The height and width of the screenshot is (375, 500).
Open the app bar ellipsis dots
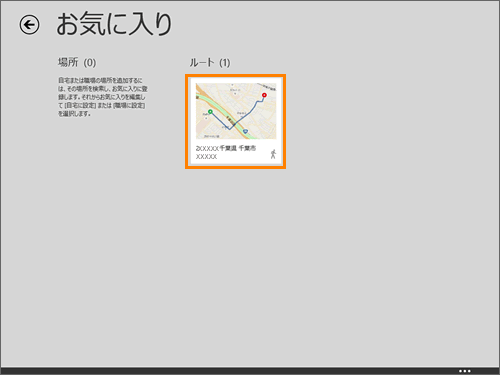pos(464,371)
